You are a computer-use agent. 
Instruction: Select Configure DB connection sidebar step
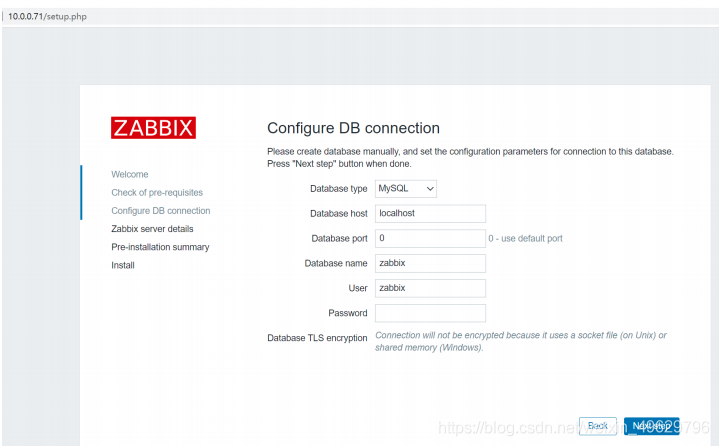tap(160, 210)
